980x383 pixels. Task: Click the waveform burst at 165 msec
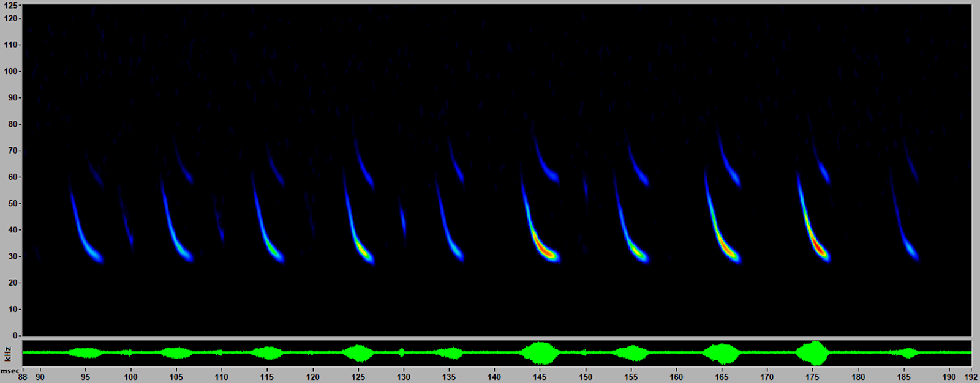[x=722, y=353]
